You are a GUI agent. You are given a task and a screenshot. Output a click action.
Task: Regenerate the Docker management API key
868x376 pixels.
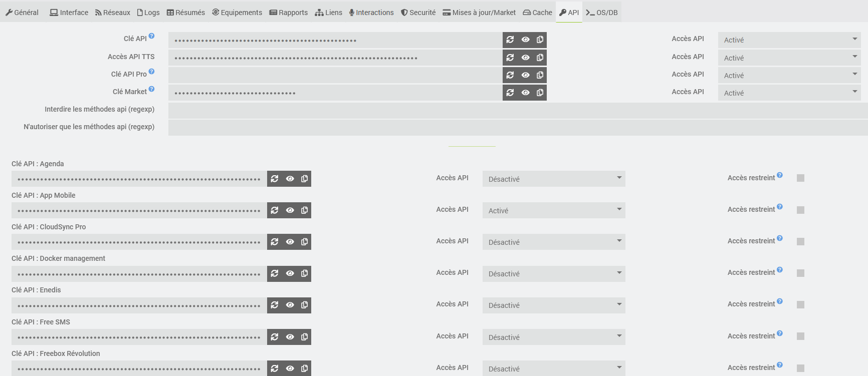tap(275, 273)
